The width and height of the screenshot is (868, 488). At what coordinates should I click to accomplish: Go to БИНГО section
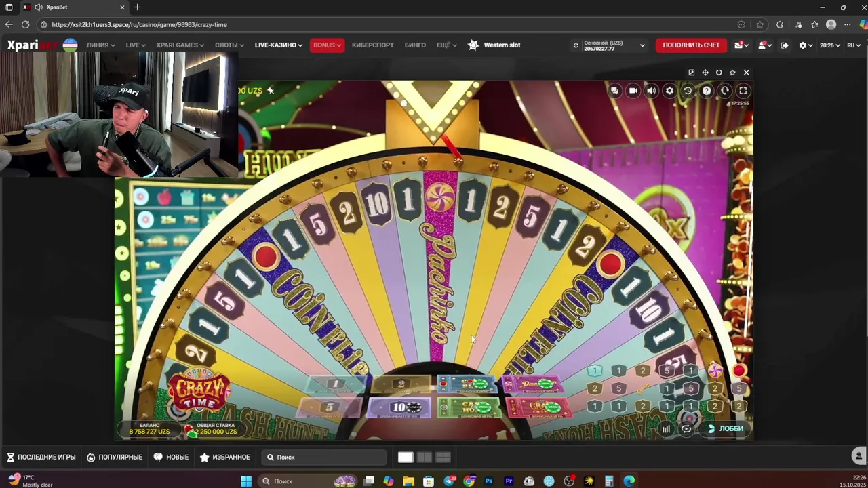tap(415, 45)
